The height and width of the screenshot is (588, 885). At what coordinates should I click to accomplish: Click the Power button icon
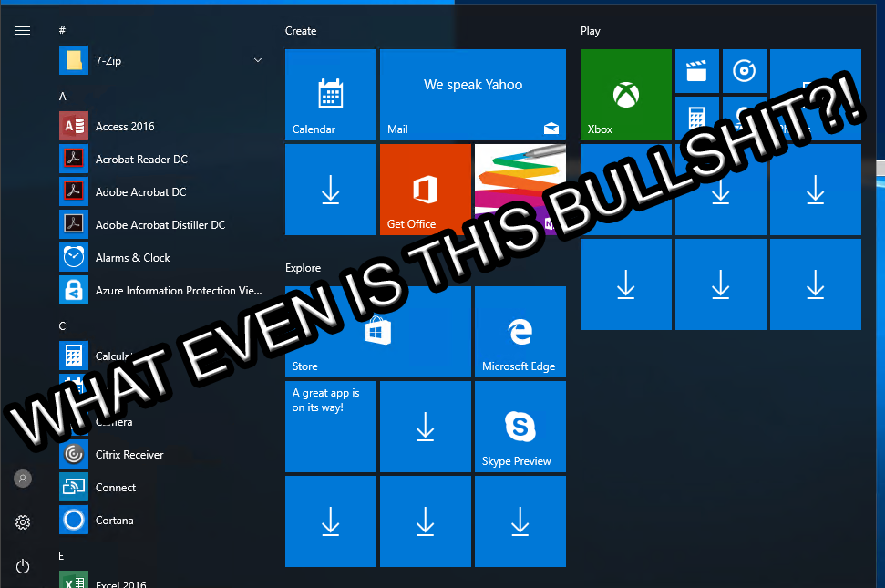coord(23,566)
